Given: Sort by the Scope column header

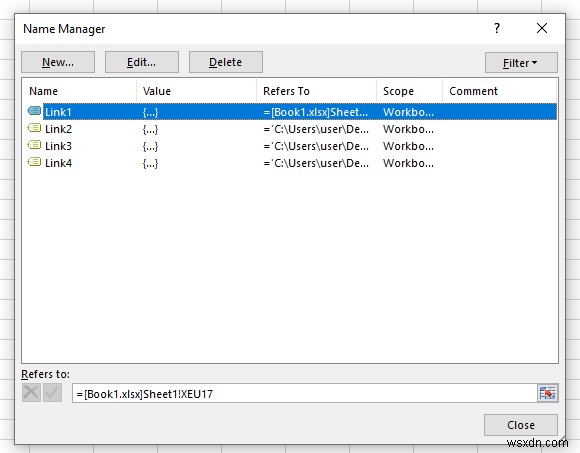Looking at the screenshot, I should 409,91.
